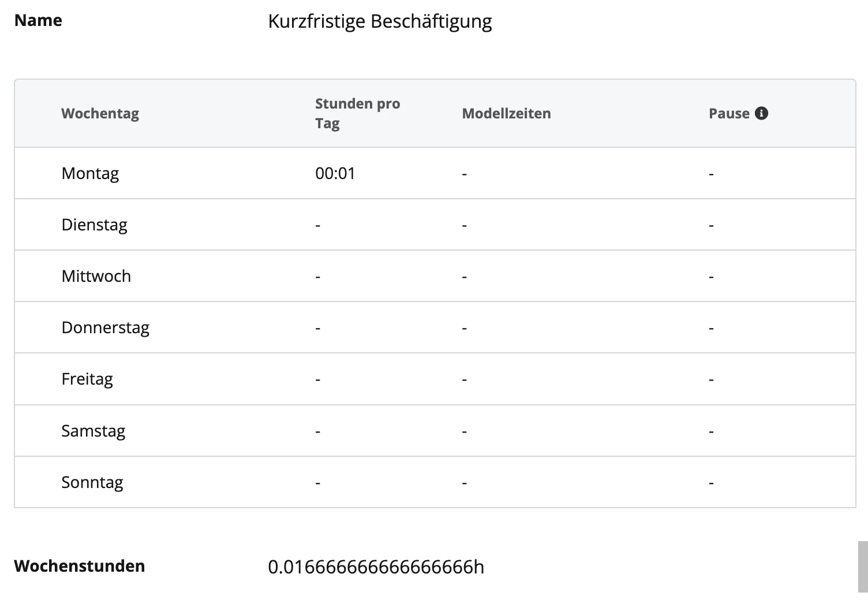Image resolution: width=868 pixels, height=611 pixels.
Task: Click the Pause column header
Action: click(729, 113)
